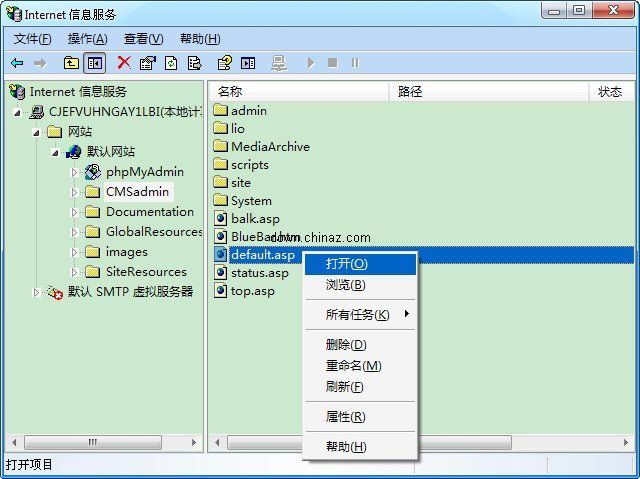
Task: Click the tree pane horizontal scrollbar thumb
Action: [x=93, y=443]
